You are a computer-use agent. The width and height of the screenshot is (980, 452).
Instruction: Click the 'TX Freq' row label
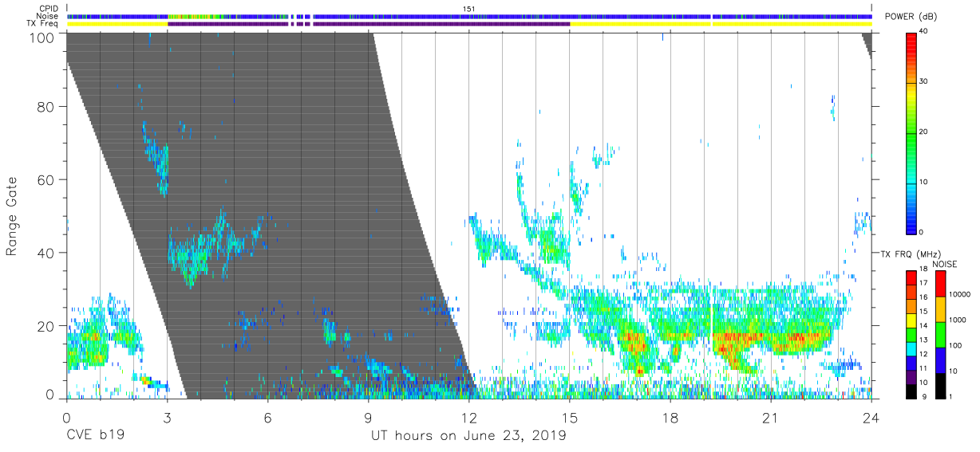click(x=43, y=24)
